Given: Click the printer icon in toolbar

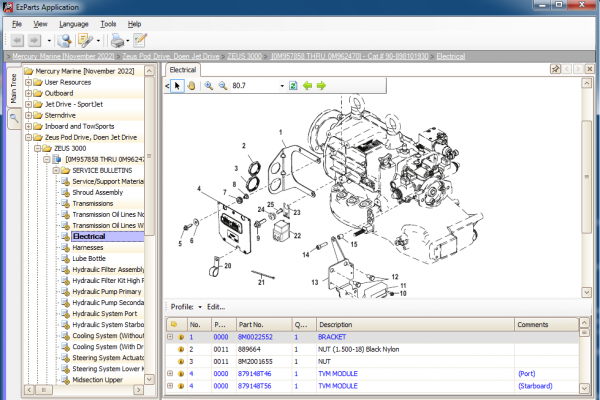Looking at the screenshot, I should coord(117,41).
